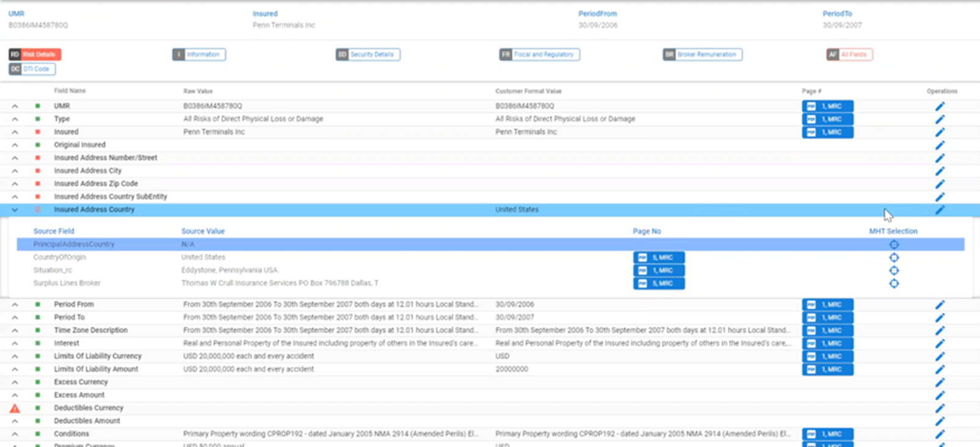Image resolution: width=980 pixels, height=447 pixels.
Task: Click Customer Format Value column header
Action: (528, 92)
